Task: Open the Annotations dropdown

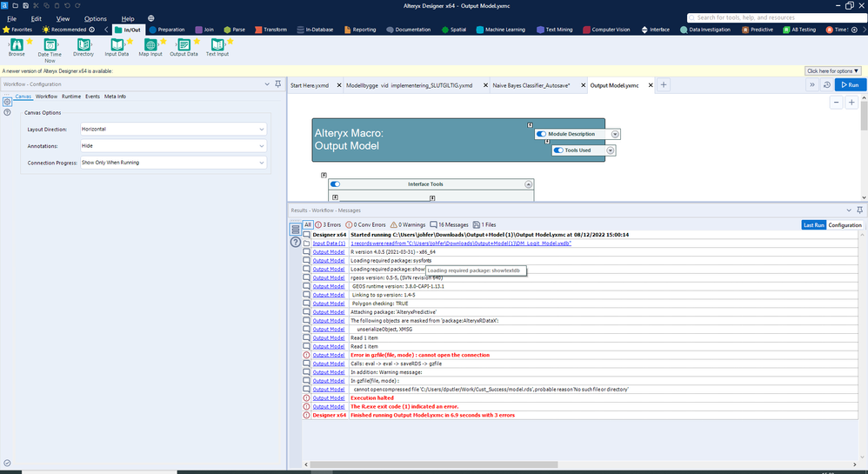Action: [x=172, y=146]
